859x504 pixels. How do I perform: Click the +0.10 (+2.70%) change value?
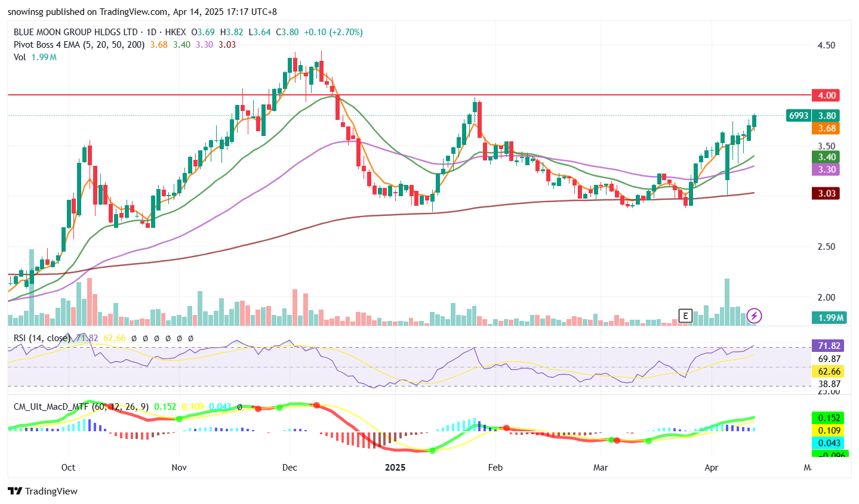tap(333, 32)
